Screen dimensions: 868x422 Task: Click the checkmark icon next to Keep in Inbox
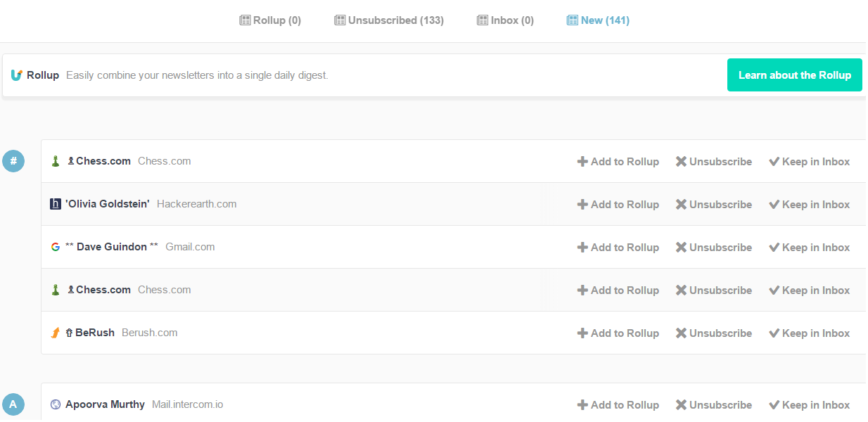(773, 161)
